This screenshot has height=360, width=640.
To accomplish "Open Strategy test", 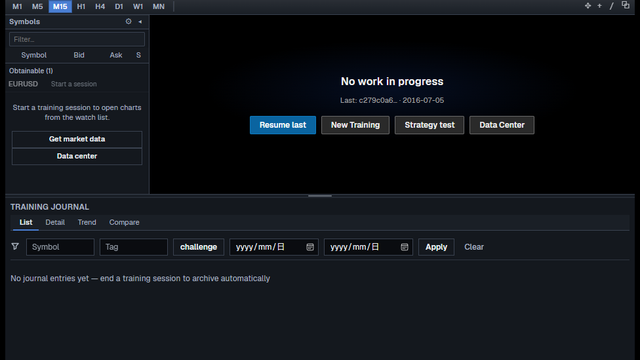I will coord(429,125).
